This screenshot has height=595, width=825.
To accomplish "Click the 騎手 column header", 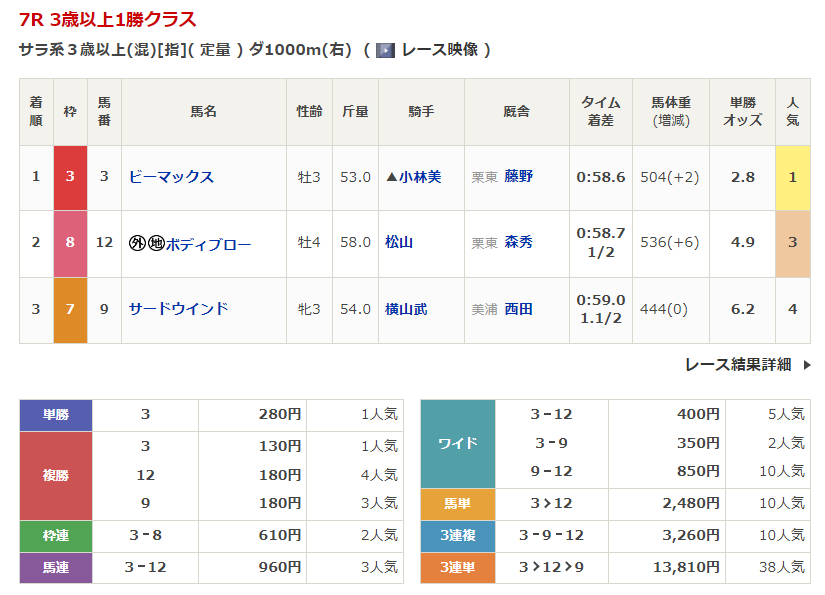I will (x=421, y=112).
